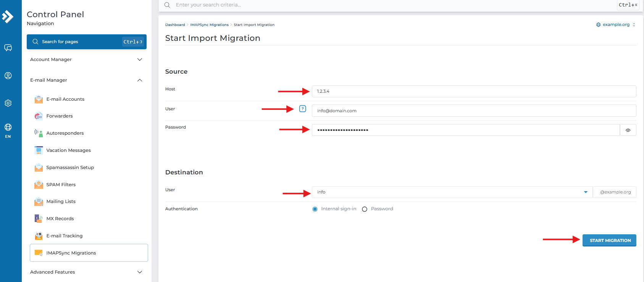Click the Start Migration button
Screen dimensions: 644x282
click(609, 240)
